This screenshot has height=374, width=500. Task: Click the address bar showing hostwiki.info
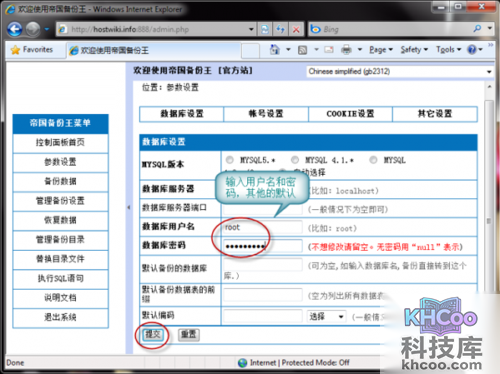pyautogui.click(x=152, y=29)
